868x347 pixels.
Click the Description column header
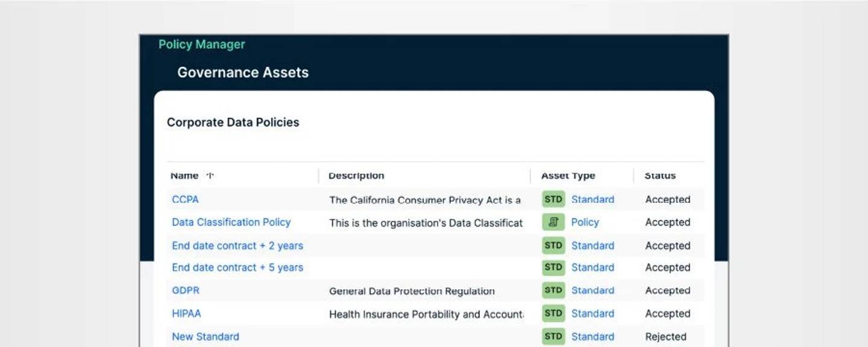(355, 175)
